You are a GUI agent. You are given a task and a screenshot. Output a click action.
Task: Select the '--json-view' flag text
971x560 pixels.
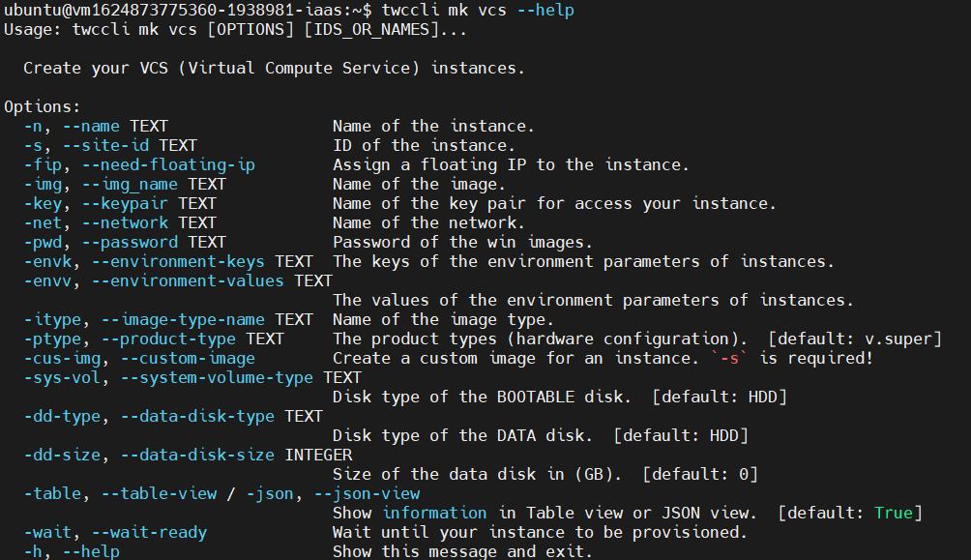(367, 493)
